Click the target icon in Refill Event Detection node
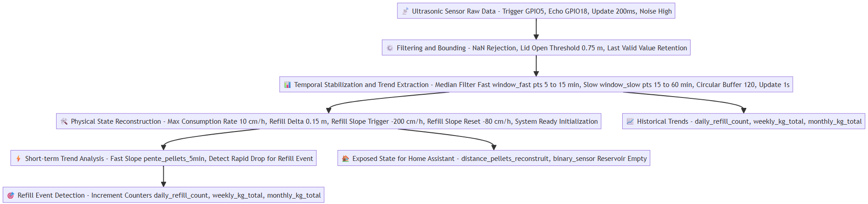Image resolution: width=868 pixels, height=204 pixels. click(x=11, y=195)
